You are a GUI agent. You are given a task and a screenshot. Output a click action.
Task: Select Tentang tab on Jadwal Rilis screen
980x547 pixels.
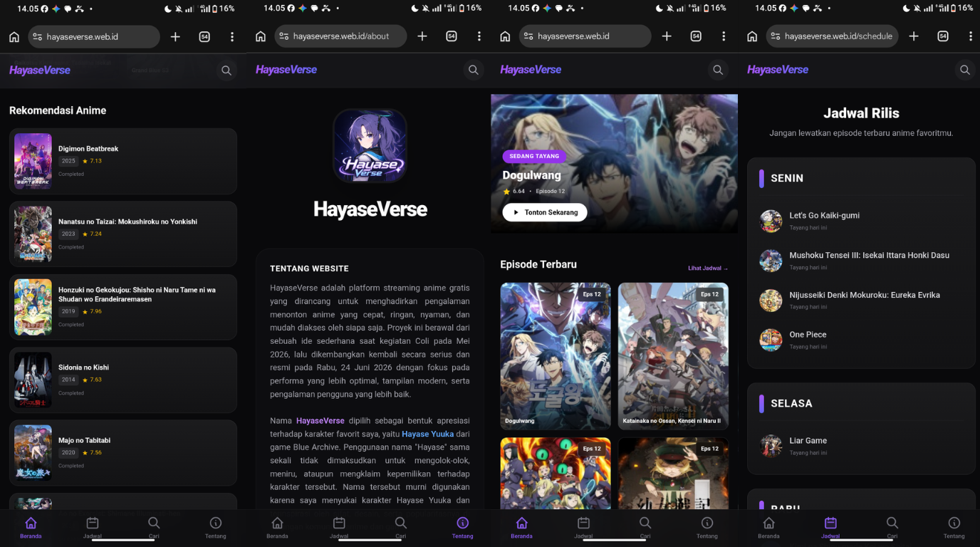click(x=954, y=528)
